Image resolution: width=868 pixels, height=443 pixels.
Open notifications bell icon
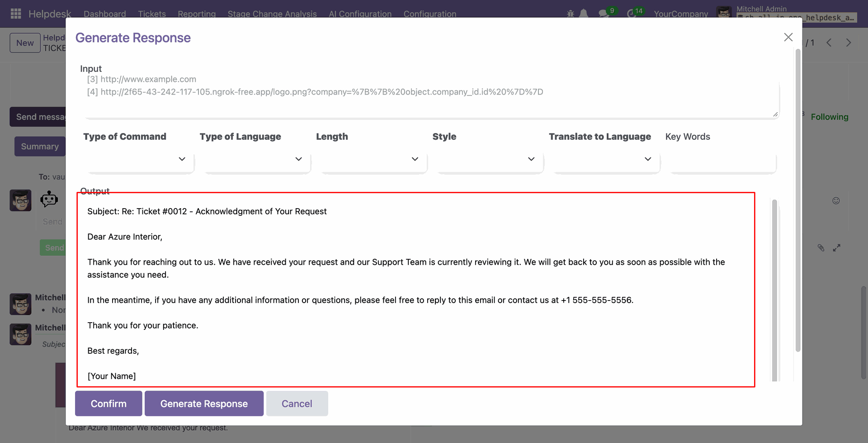pyautogui.click(x=584, y=14)
